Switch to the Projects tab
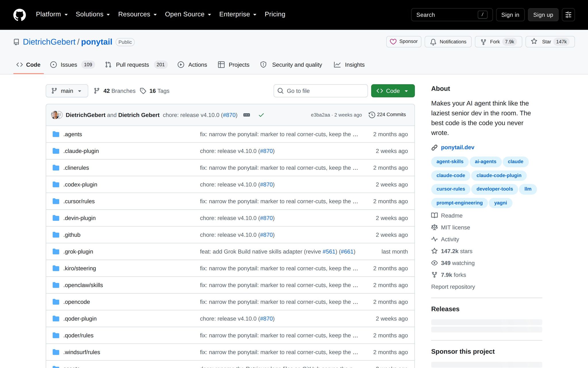This screenshot has height=368, width=588. [x=233, y=65]
